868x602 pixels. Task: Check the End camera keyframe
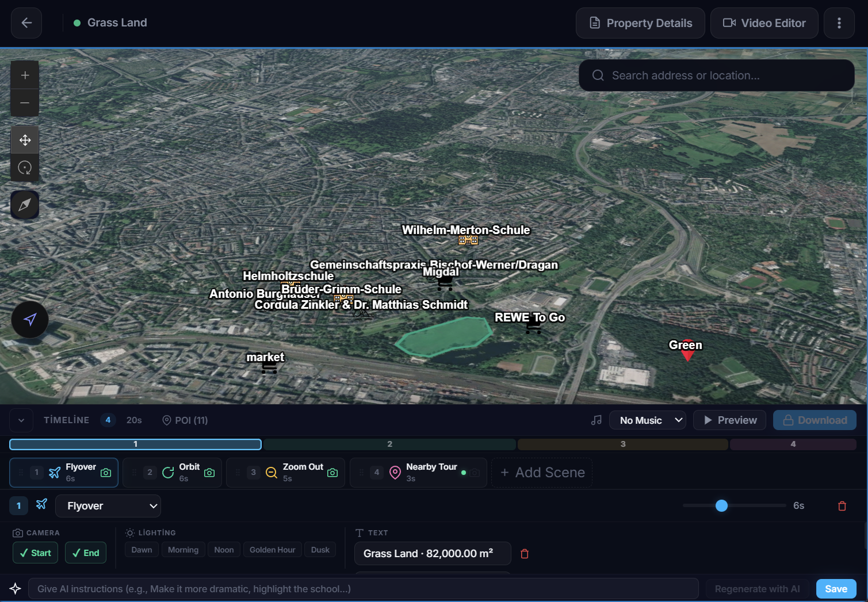pyautogui.click(x=85, y=553)
